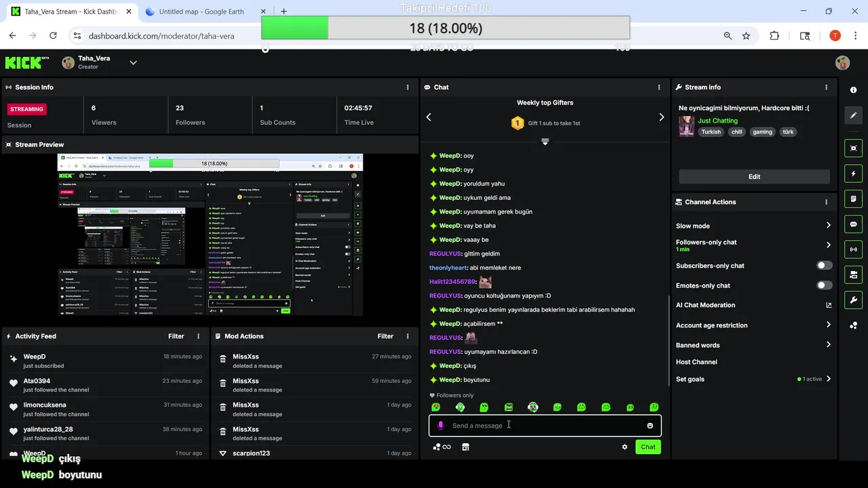Image resolution: width=868 pixels, height=488 pixels.
Task: Click username Halit123456789 in chat
Action: (452, 281)
